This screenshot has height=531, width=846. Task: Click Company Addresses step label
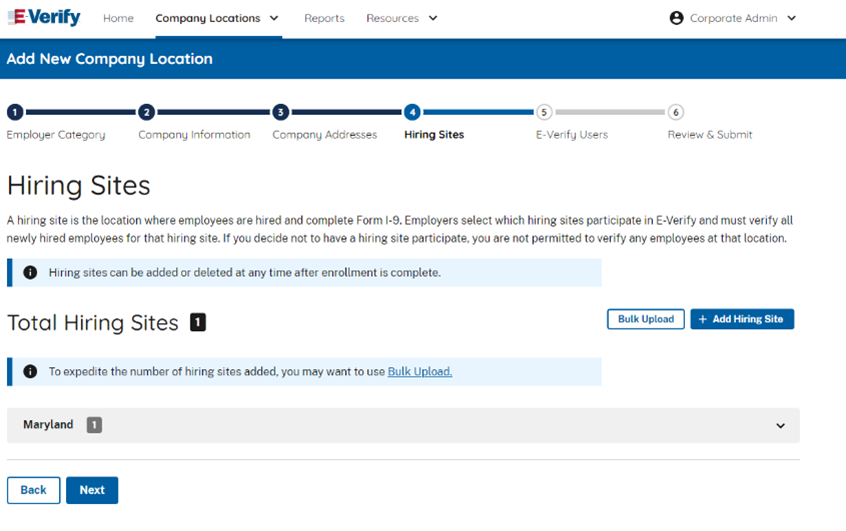click(324, 135)
